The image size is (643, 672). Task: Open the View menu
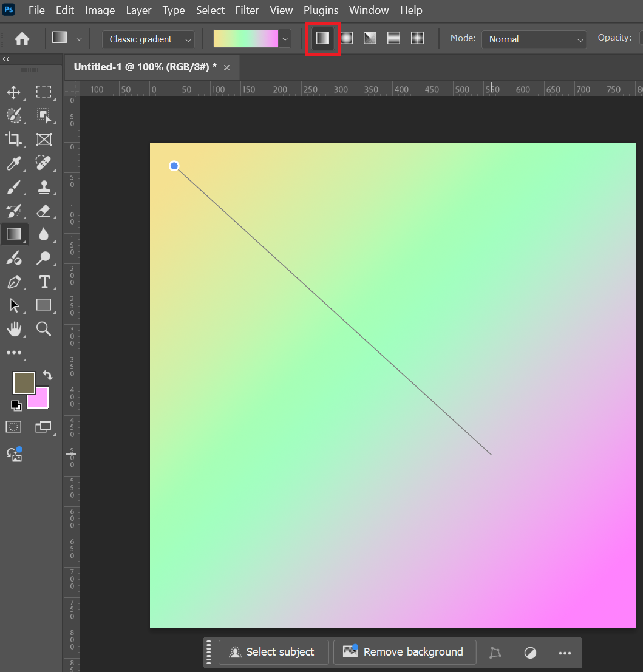coord(281,10)
